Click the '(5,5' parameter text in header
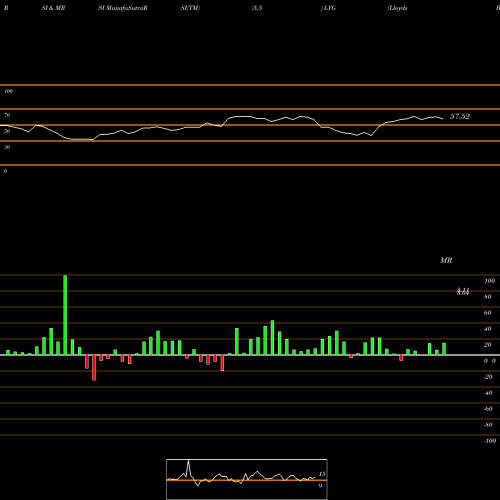Viewport: 500px width, 500px height. (x=257, y=8)
